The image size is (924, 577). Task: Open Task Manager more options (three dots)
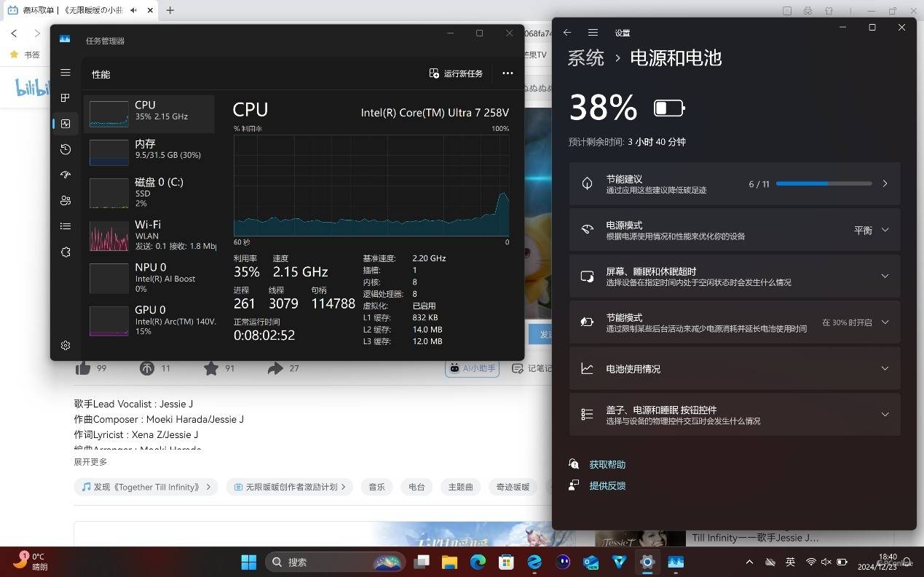point(508,73)
